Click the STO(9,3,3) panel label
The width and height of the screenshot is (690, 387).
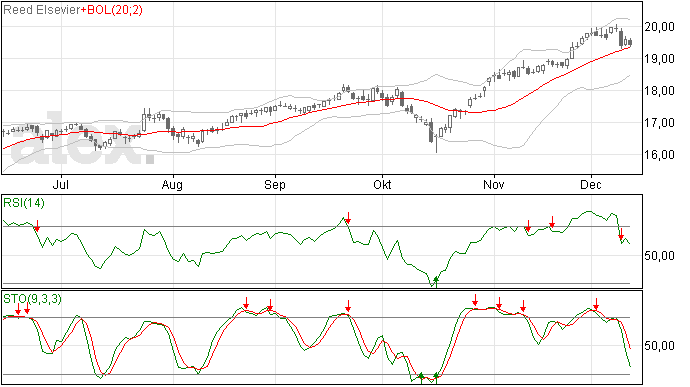[x=33, y=299]
